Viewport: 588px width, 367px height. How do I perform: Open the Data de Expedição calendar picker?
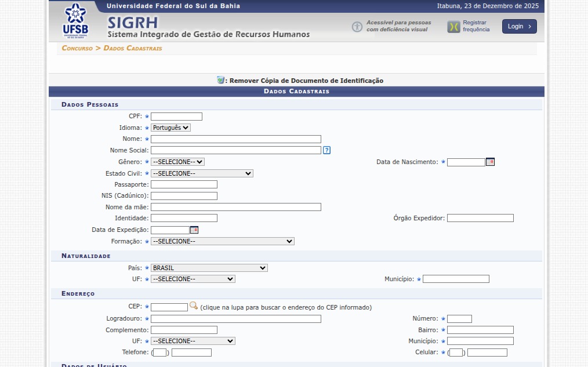pos(194,230)
